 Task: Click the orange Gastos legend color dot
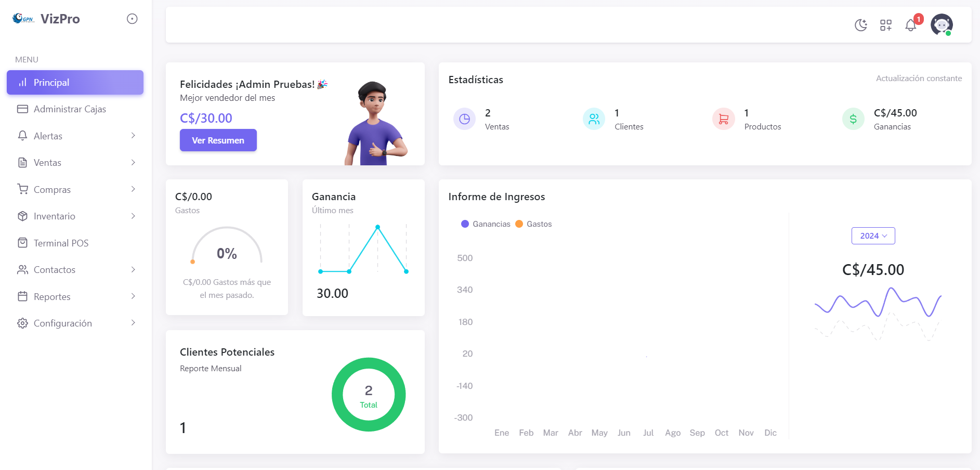[519, 224]
